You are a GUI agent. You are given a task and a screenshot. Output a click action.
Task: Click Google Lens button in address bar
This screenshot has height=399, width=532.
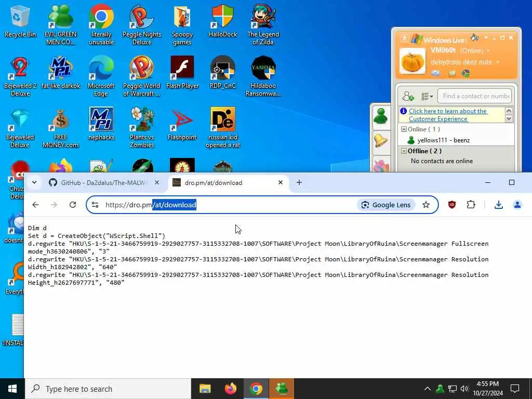point(386,205)
